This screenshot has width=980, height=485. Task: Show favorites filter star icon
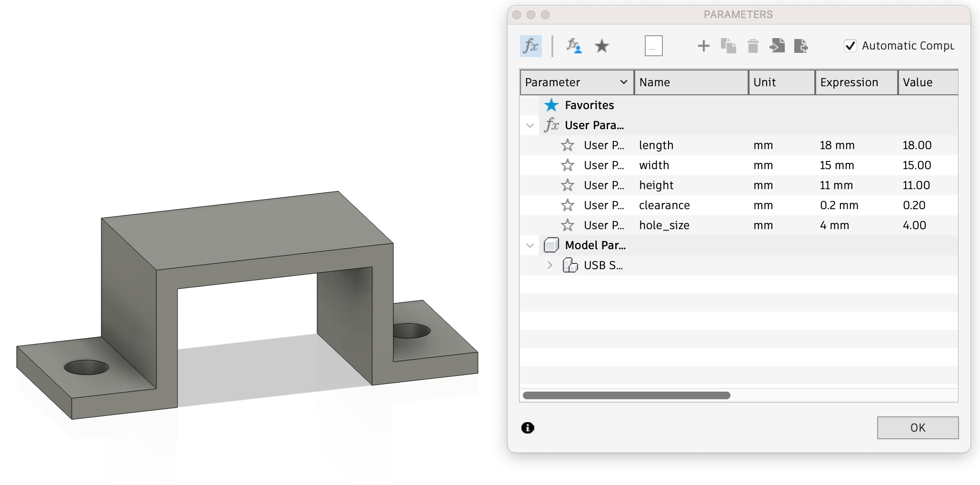(x=602, y=46)
